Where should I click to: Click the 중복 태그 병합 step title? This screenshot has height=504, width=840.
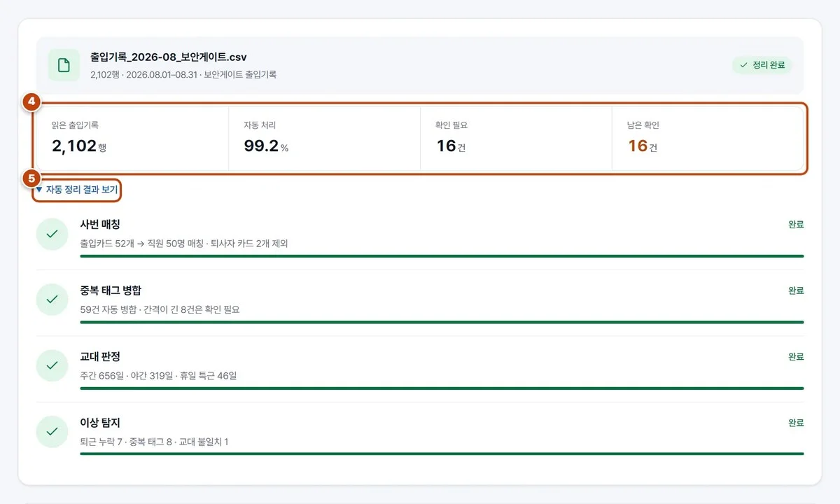coord(111,290)
